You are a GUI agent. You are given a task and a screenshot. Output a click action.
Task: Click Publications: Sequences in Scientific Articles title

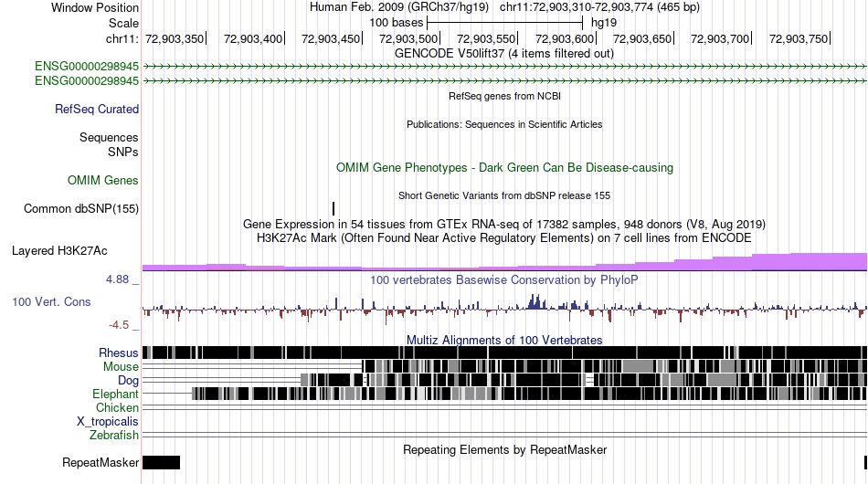coord(504,124)
